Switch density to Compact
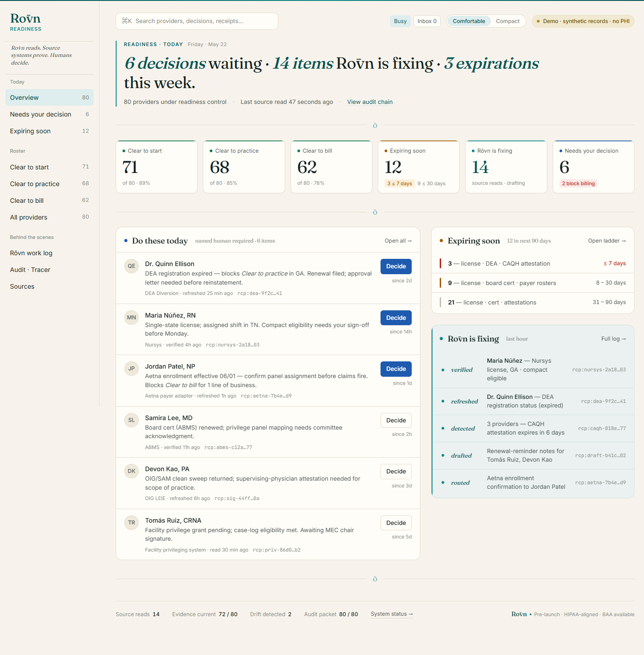644x655 pixels. pyautogui.click(x=508, y=21)
